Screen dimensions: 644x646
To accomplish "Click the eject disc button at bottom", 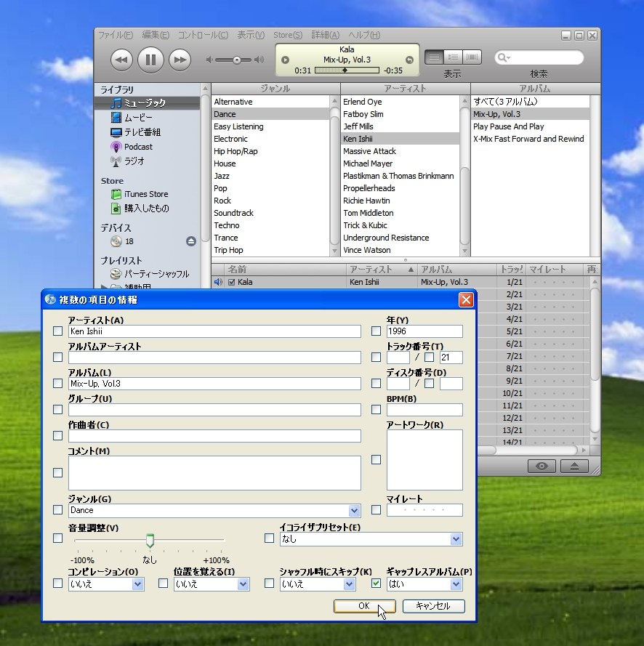I will pos(574,466).
